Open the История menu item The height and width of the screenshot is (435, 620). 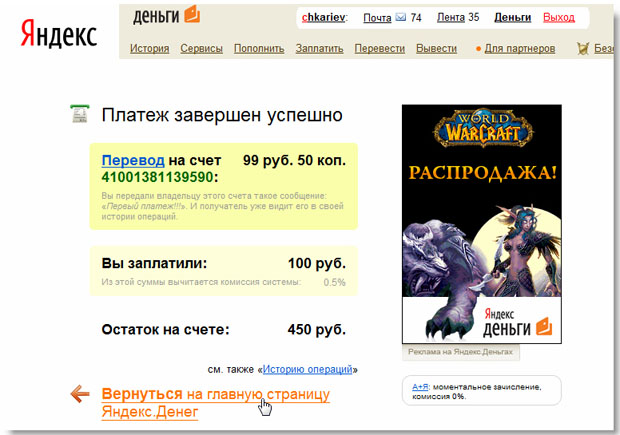click(149, 49)
